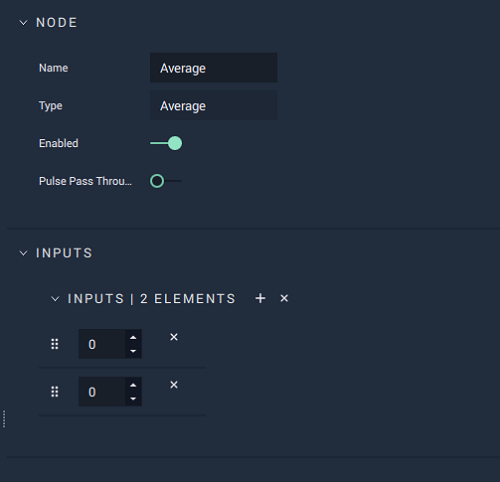Edit the Name field containing Average
This screenshot has width=500, height=482.
213,68
